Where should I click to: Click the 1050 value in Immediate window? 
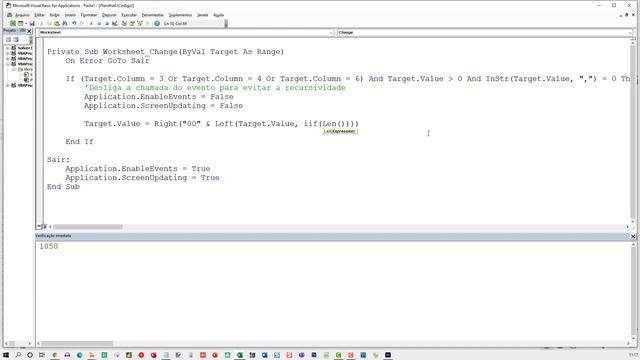(x=49, y=246)
